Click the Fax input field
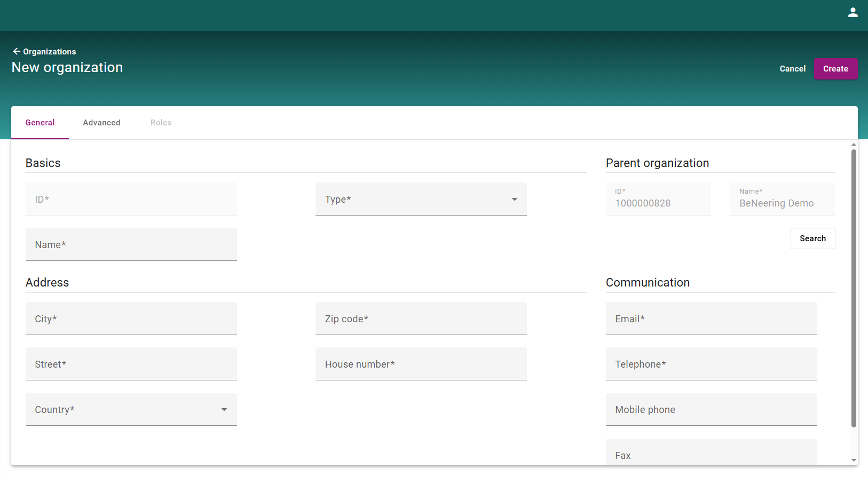This screenshot has width=868, height=477. tap(711, 455)
